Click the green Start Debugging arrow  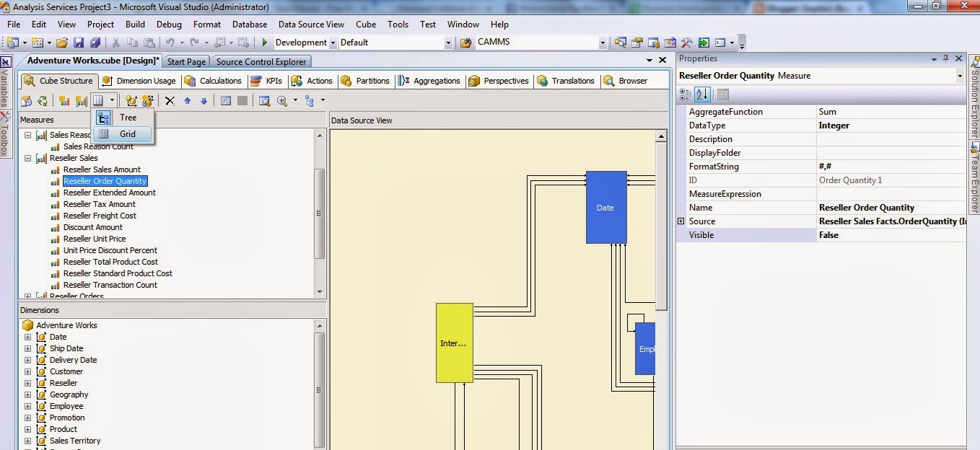coord(265,43)
